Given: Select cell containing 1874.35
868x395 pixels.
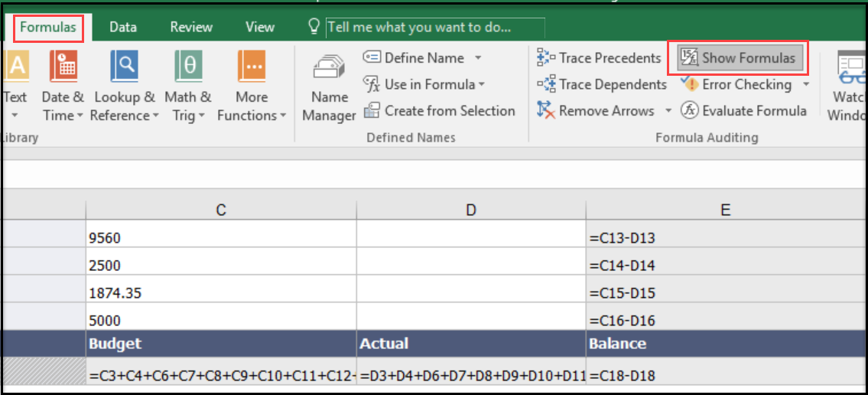Looking at the screenshot, I should 221,289.
